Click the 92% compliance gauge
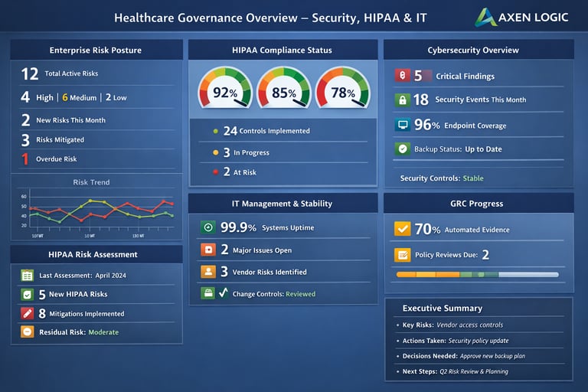The height and width of the screenshot is (392, 588). 225,88
